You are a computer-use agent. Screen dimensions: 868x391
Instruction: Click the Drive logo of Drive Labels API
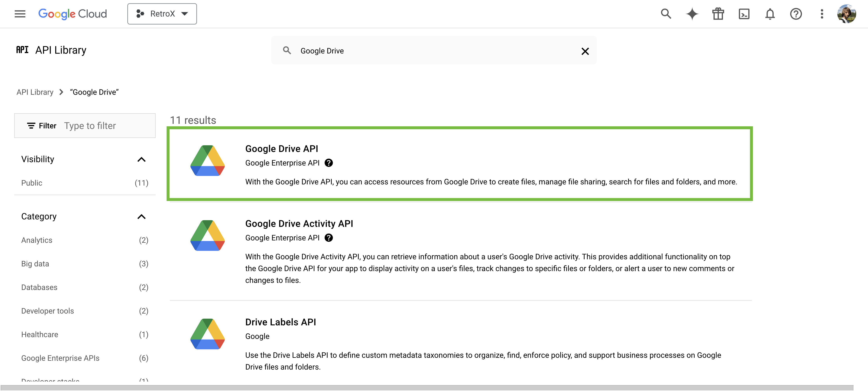coord(208,334)
